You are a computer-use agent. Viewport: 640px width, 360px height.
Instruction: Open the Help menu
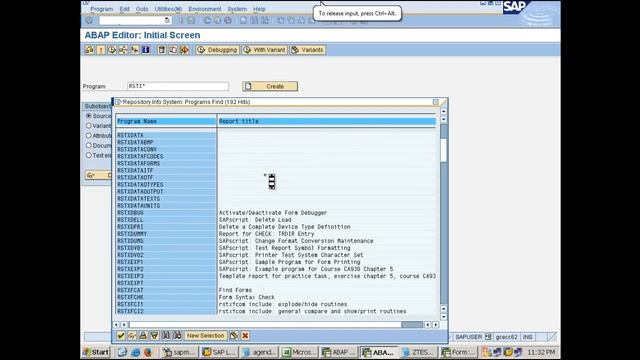pyautogui.click(x=259, y=9)
